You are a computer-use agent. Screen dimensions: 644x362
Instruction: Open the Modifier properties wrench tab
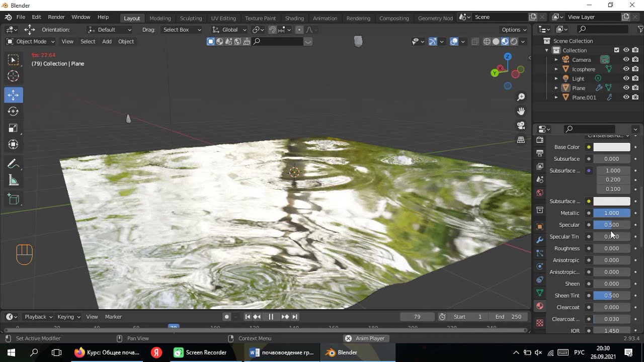(x=540, y=240)
